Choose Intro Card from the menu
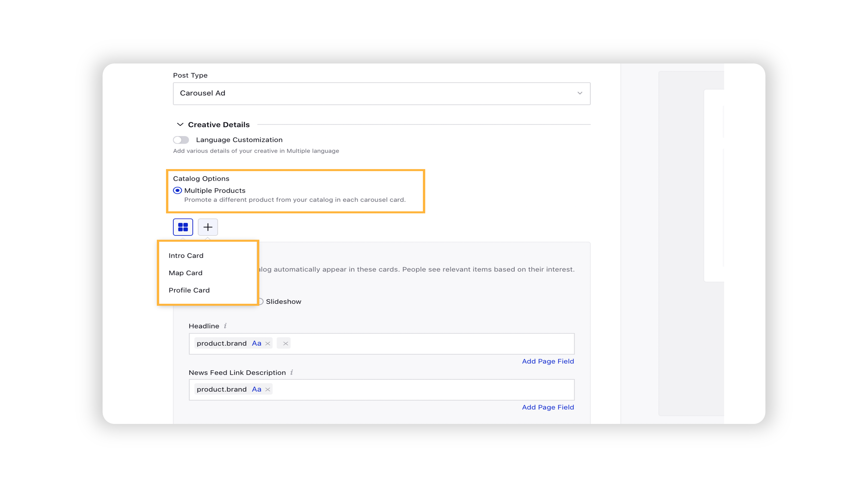 click(x=186, y=256)
